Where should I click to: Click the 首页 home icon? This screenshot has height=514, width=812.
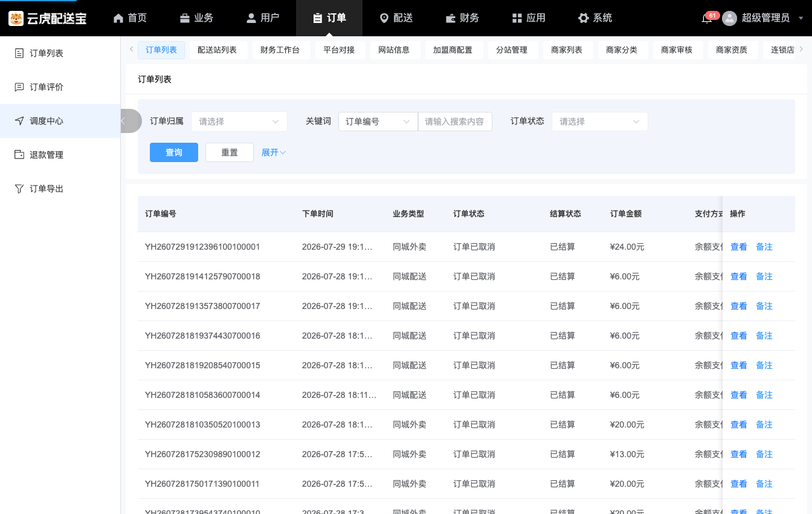tap(118, 18)
